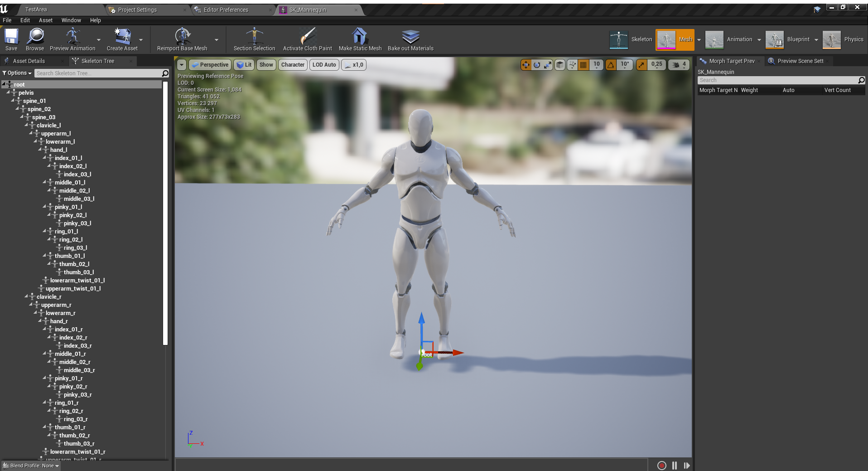The image size is (868, 471).
Task: Step forward one frame
Action: [687, 466]
